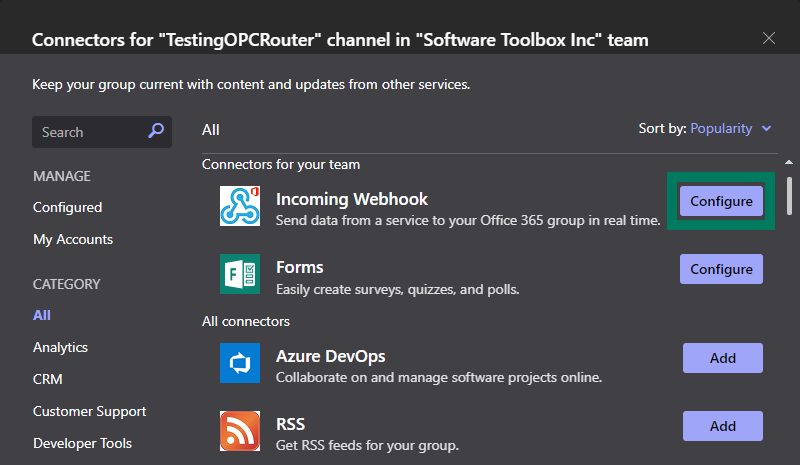800x465 pixels.
Task: Click the RSS feed connector icon
Action: click(240, 431)
